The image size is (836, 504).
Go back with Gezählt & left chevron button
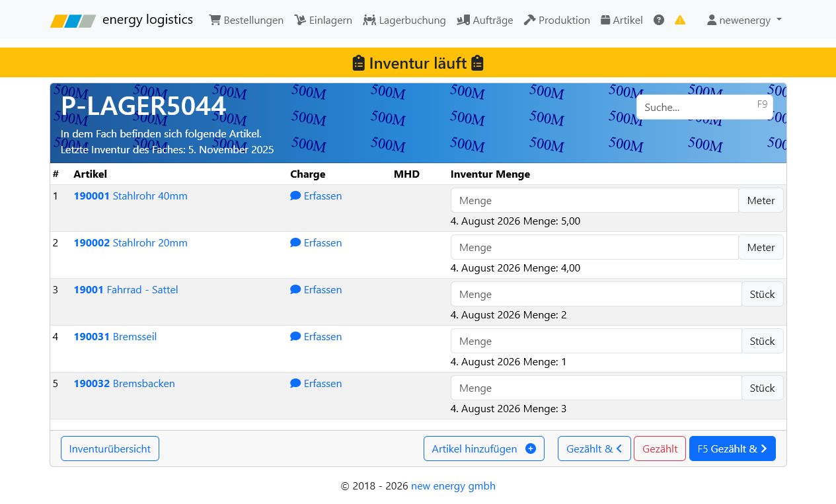point(594,449)
